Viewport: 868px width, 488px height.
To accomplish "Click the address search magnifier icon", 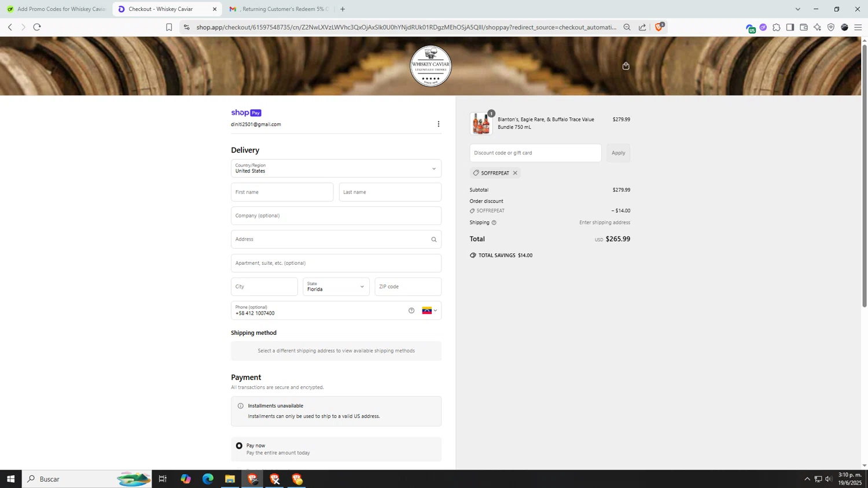I will point(434,239).
